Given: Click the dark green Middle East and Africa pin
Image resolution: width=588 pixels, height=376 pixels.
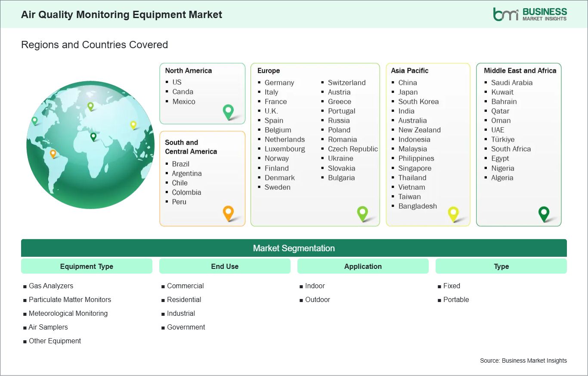Looking at the screenshot, I should coord(544,213).
